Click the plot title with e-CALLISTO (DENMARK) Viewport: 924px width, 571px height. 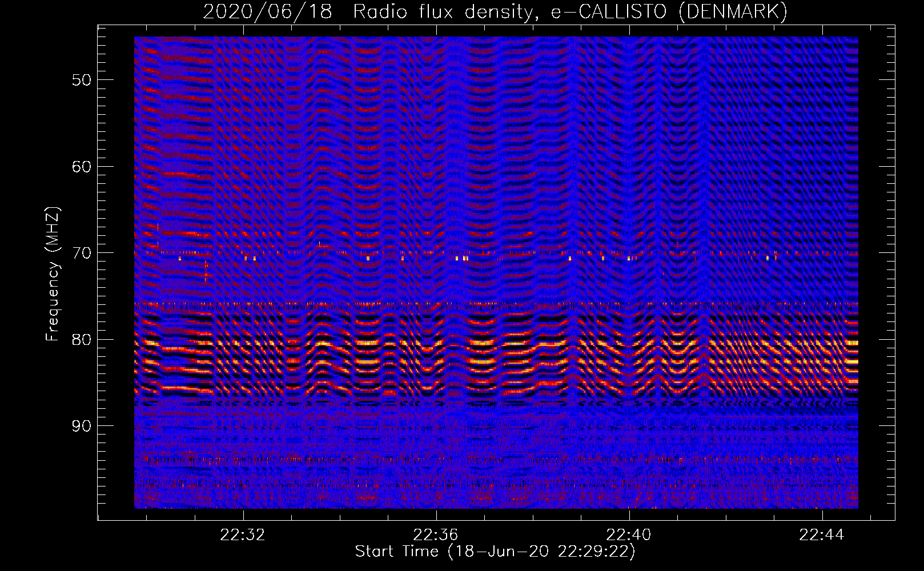click(495, 11)
